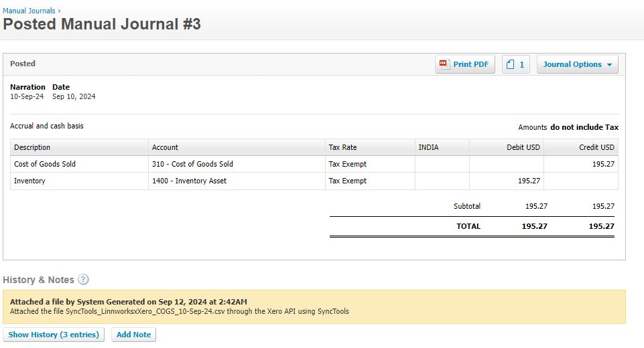This screenshot has width=644, height=348.
Task: Click the Accrual and cash basis text
Action: pos(47,126)
